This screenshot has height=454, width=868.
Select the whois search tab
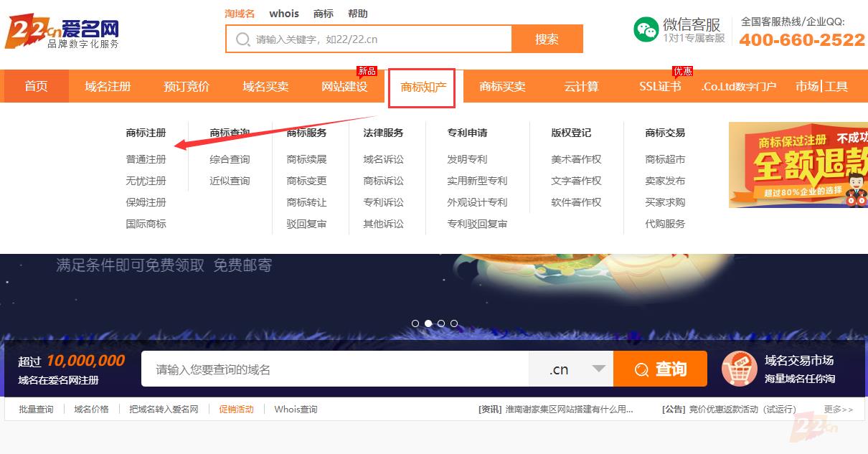284,14
